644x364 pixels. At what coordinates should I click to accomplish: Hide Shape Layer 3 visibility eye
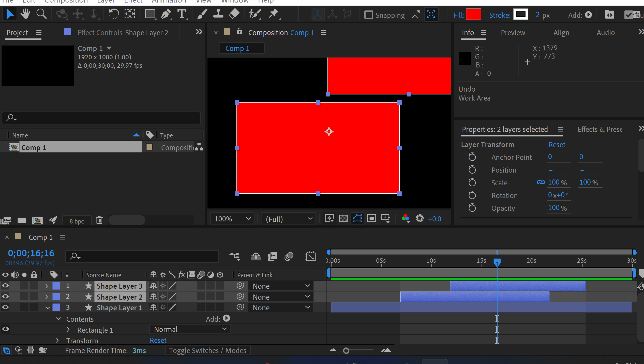(5, 286)
